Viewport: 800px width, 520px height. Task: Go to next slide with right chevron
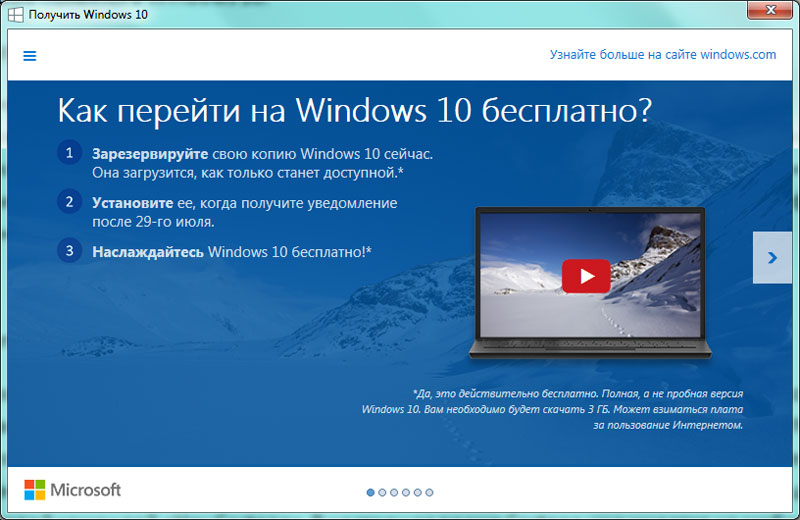(x=772, y=258)
